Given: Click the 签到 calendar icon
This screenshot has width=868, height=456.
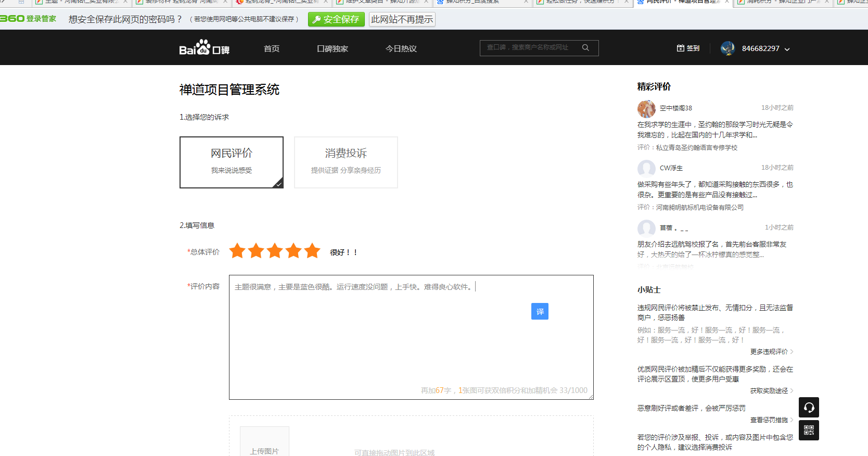Looking at the screenshot, I should 680,48.
